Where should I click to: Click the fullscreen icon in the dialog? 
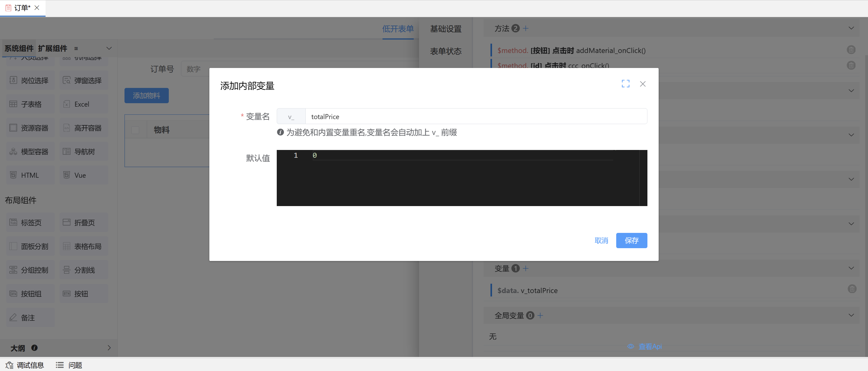(625, 84)
